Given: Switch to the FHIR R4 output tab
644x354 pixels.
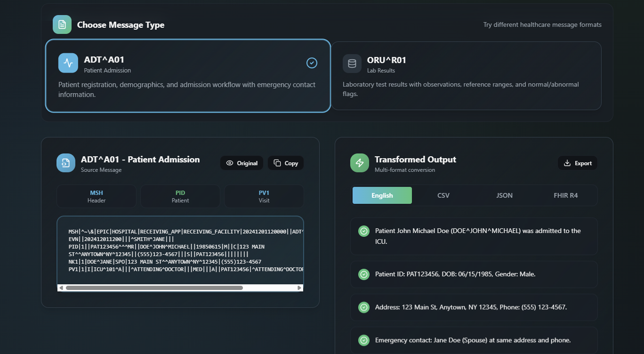Looking at the screenshot, I should 566,195.
